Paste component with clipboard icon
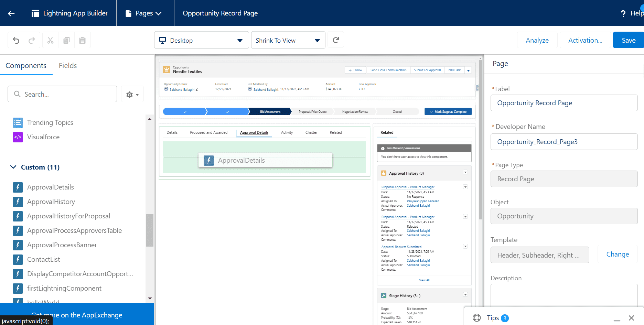Screen dimensions: 644x325 (82, 40)
